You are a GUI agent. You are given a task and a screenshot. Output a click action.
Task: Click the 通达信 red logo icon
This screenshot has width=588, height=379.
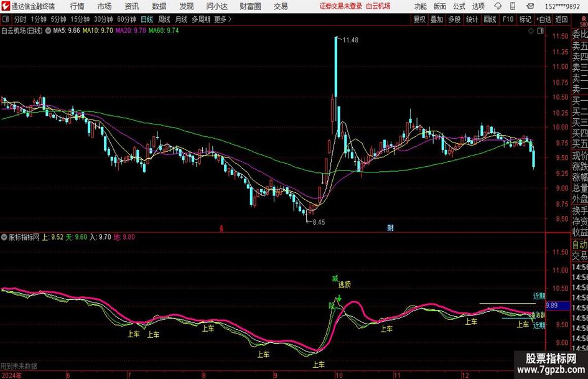6,6
